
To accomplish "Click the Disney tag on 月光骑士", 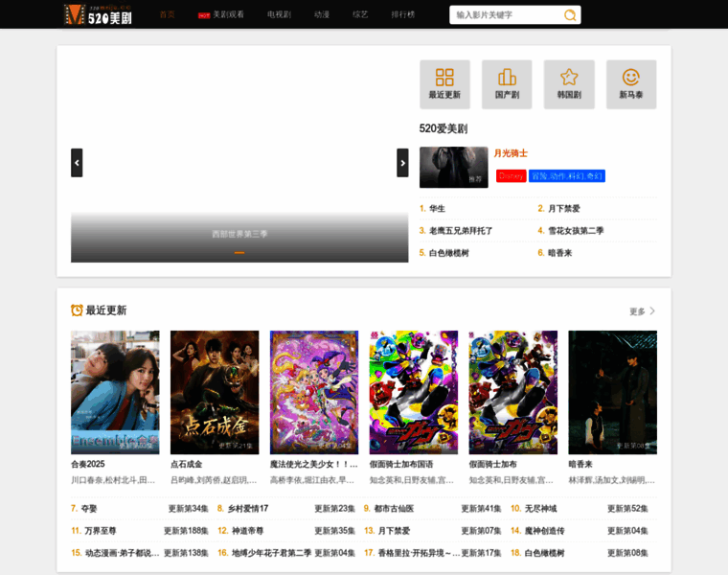I will pyautogui.click(x=511, y=176).
